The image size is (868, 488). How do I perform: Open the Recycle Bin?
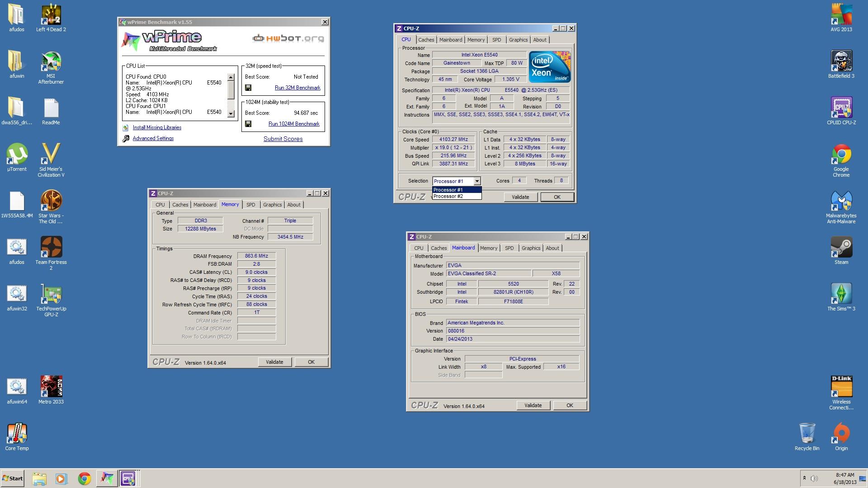pos(807,436)
